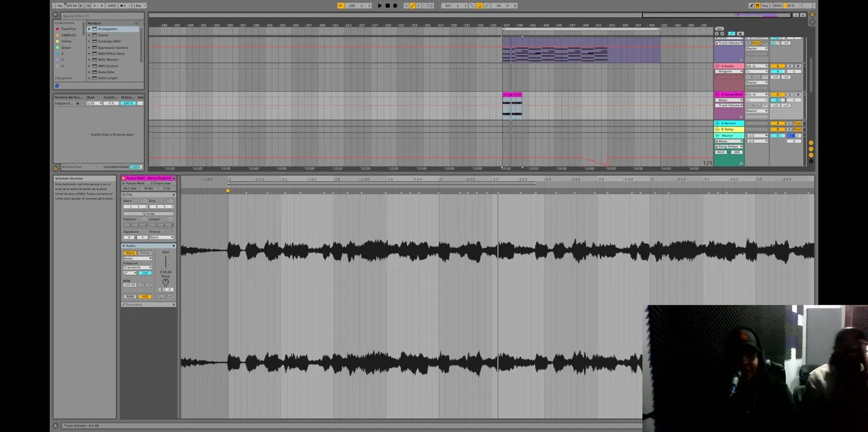
Task: Select the Note Echo browser item
Action: pyautogui.click(x=106, y=72)
